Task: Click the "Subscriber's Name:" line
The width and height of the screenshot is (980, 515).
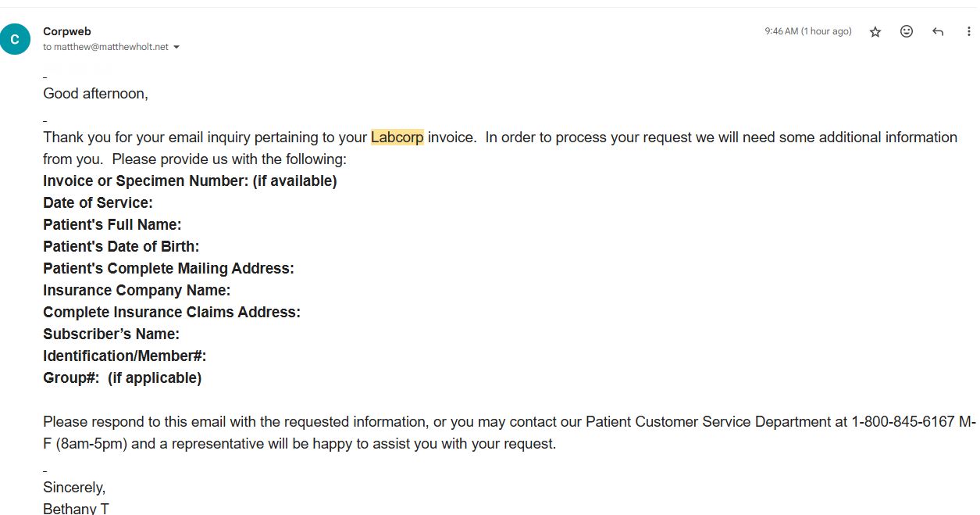Action: pyautogui.click(x=111, y=334)
